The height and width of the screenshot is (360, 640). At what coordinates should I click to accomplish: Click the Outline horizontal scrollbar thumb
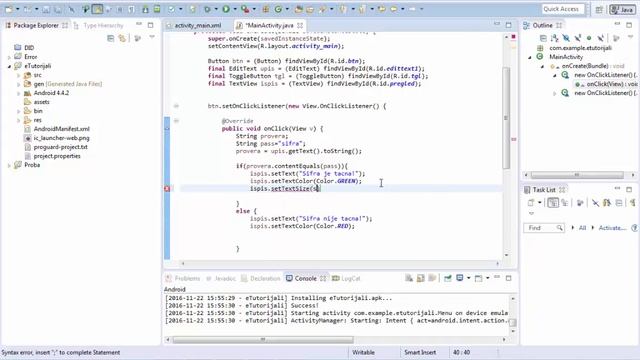coord(577,175)
